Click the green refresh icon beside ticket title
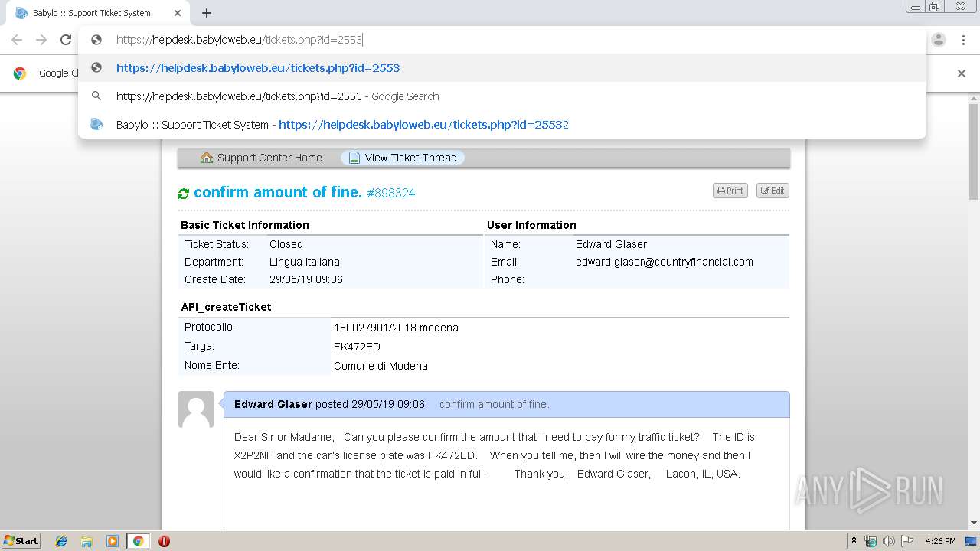This screenshot has height=551, width=980. [184, 194]
